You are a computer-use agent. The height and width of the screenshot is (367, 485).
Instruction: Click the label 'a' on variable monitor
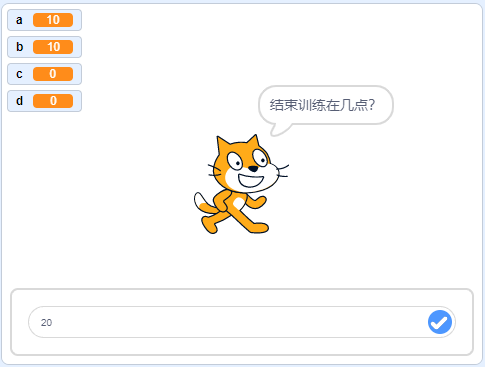[19, 20]
